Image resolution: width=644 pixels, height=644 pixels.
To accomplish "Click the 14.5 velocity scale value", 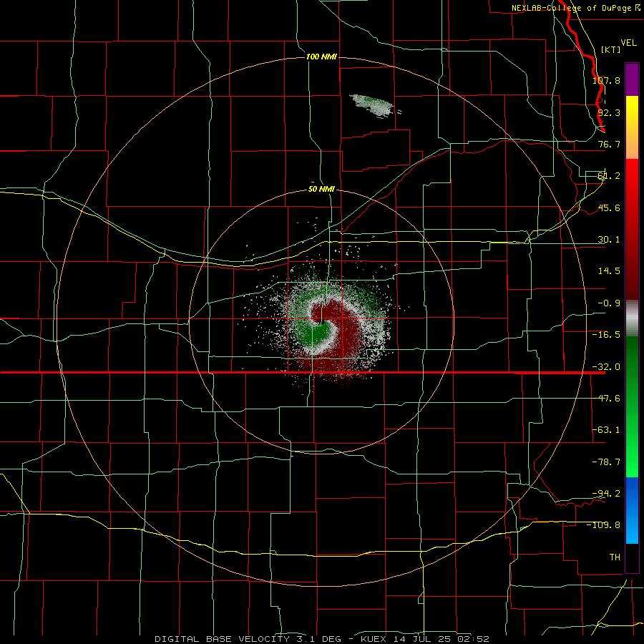I will tap(609, 271).
